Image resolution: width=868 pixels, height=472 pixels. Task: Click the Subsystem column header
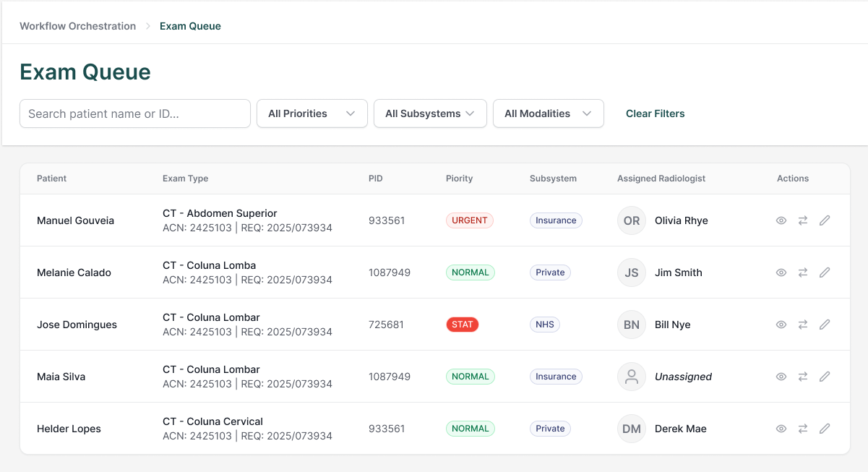tap(554, 179)
